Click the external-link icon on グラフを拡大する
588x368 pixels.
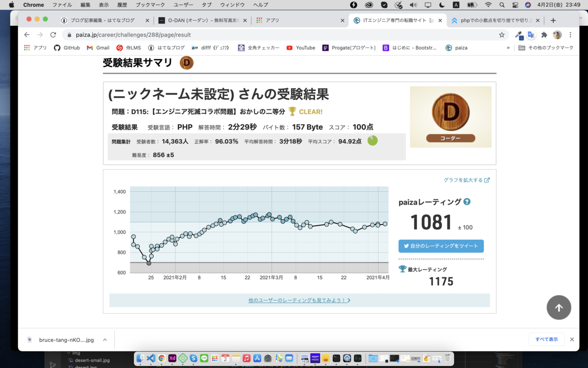[x=486, y=180]
